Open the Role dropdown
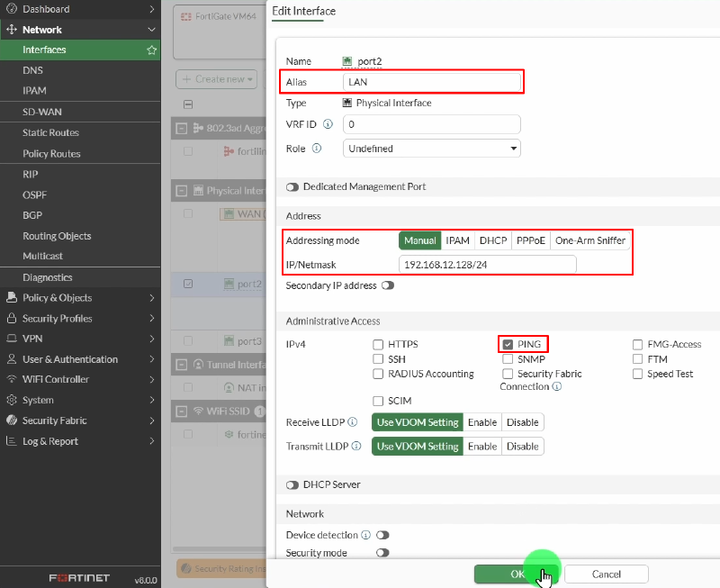This screenshot has width=720, height=588. pyautogui.click(x=432, y=149)
